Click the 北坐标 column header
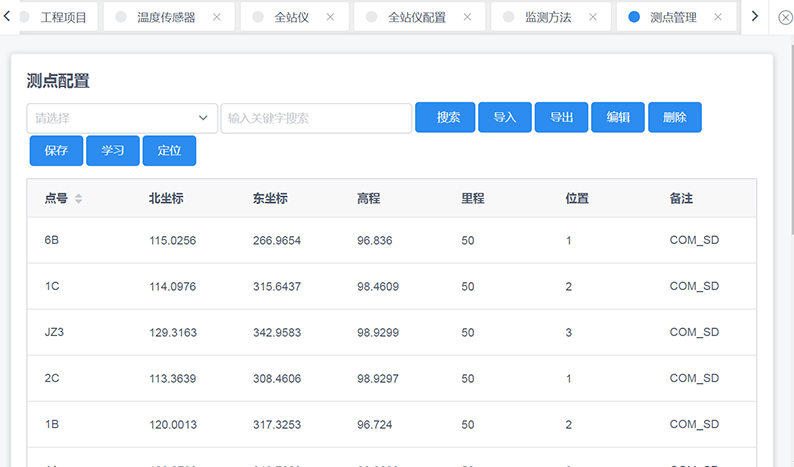 [x=166, y=199]
